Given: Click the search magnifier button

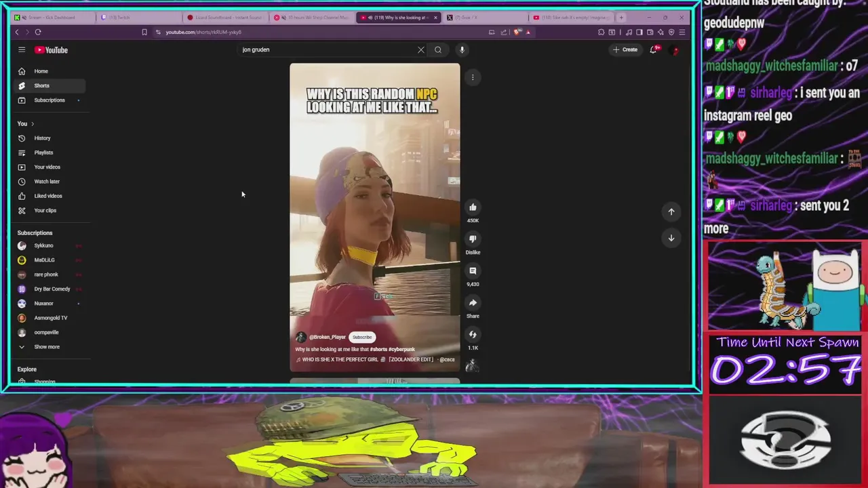Looking at the screenshot, I should tap(438, 49).
